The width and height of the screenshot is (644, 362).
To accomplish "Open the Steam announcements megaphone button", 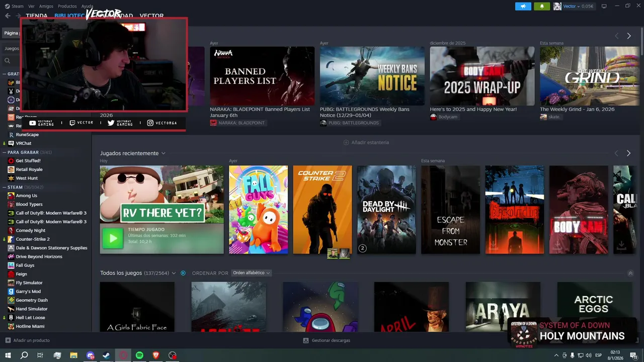I will click(x=523, y=6).
